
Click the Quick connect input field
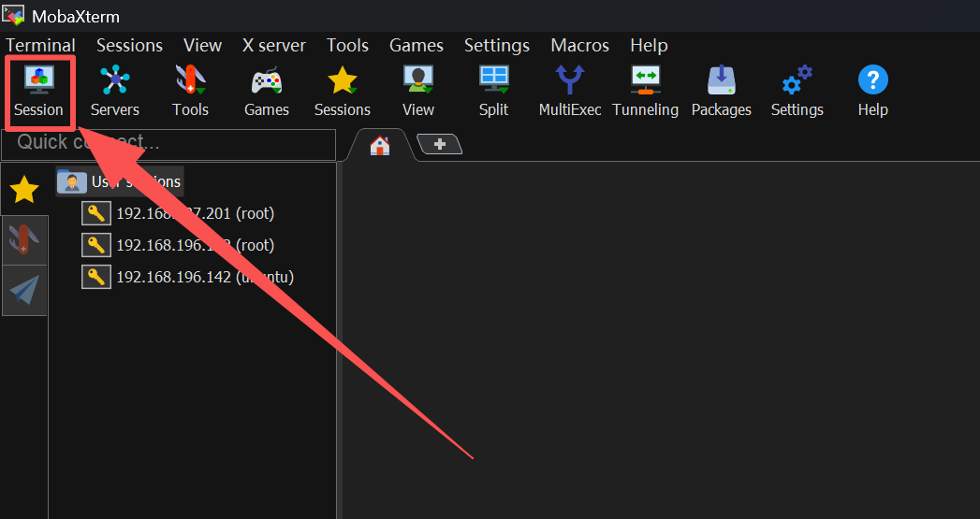(168, 145)
